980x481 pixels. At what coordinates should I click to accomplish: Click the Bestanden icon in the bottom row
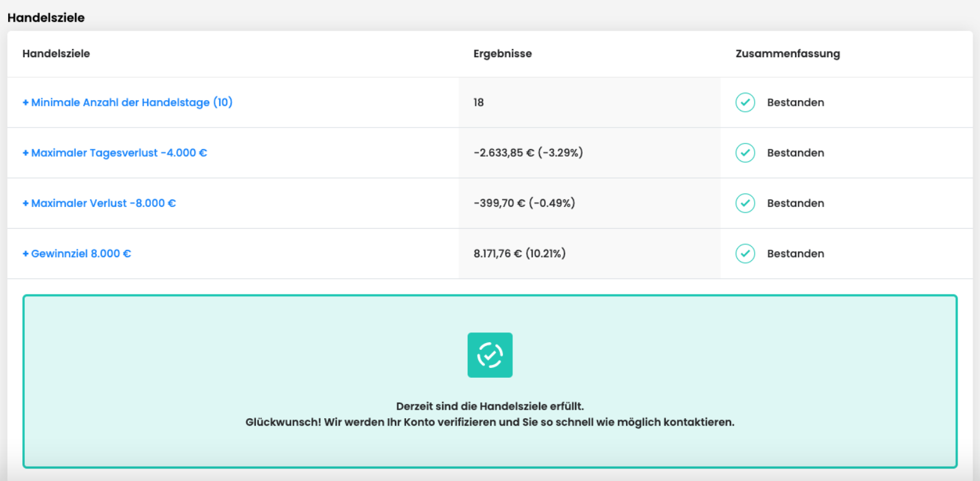[745, 253]
